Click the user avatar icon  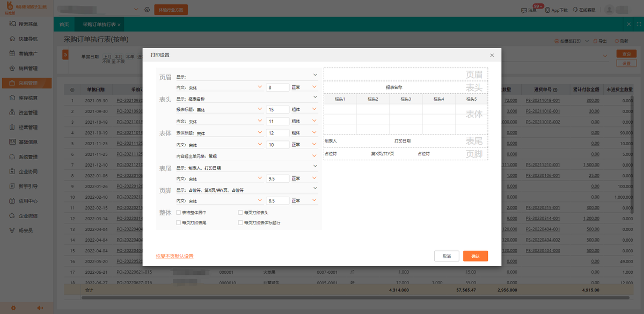[609, 10]
